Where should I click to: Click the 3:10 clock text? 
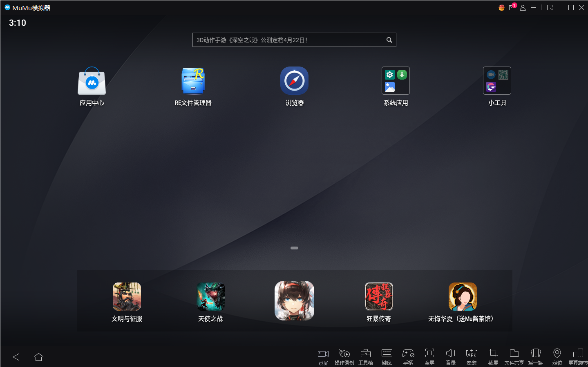[18, 23]
